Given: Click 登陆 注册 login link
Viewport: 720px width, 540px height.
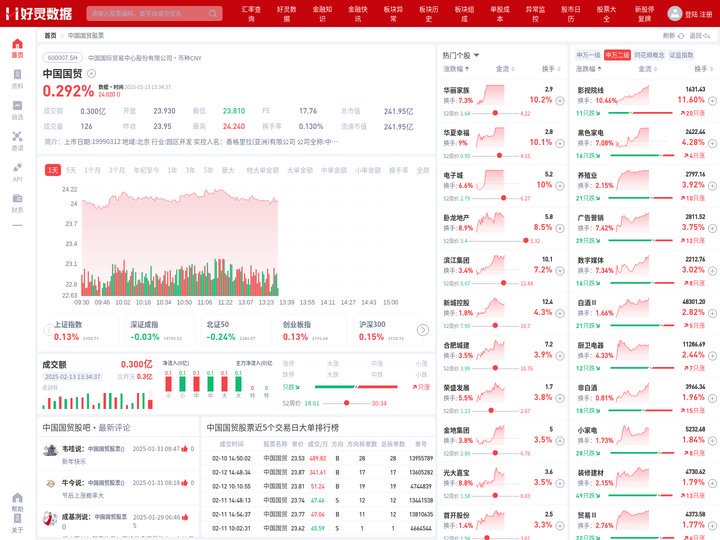Looking at the screenshot, I should coord(698,14).
